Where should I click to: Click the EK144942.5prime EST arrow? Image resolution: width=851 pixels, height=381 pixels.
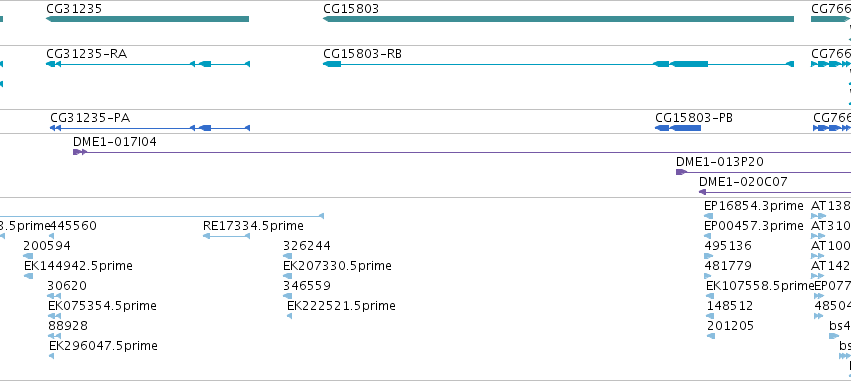click(29, 276)
